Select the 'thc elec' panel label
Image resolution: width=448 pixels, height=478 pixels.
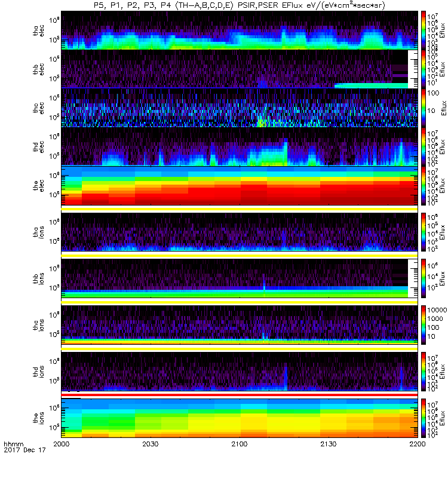click(38, 108)
